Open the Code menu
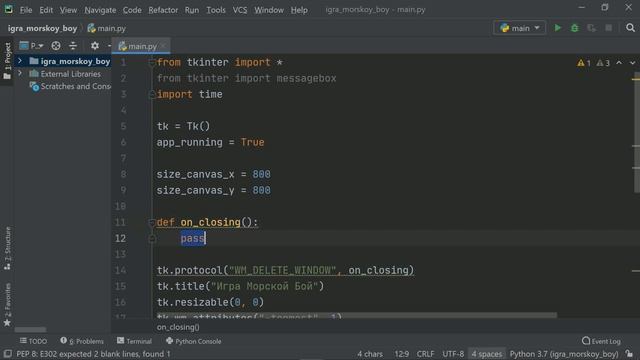 point(132,10)
